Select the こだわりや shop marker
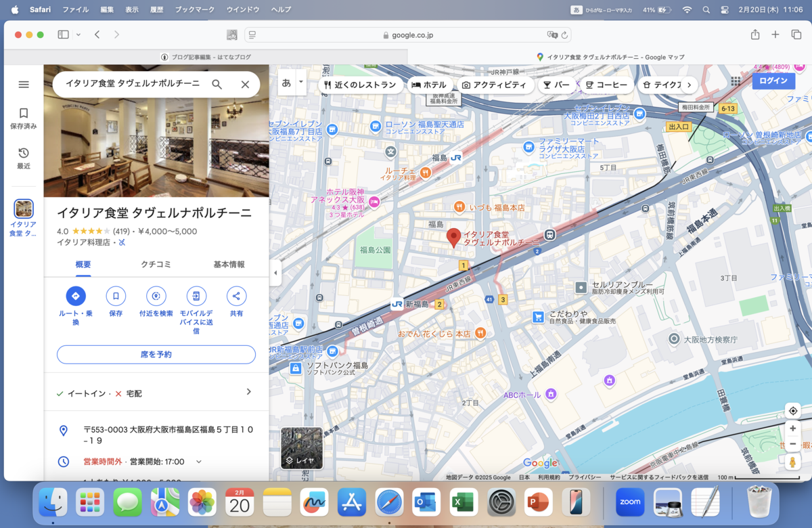This screenshot has width=812, height=528. pos(538,316)
